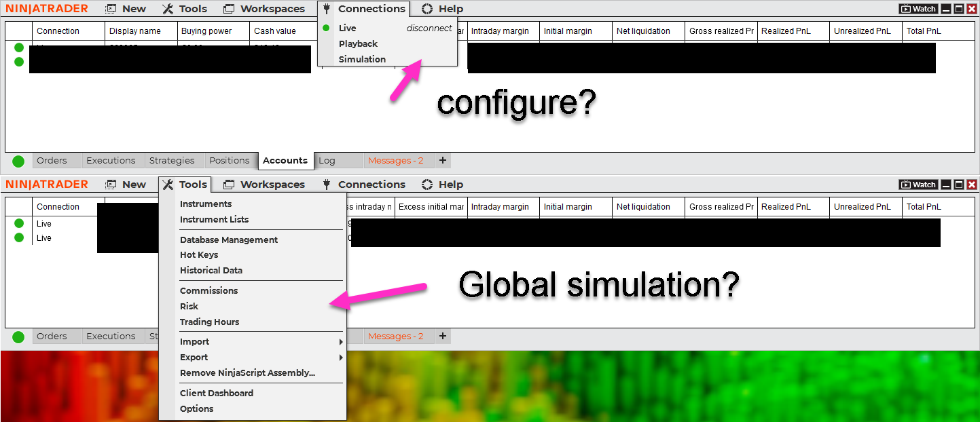Open Client Dashboard from the Tools menu

pyautogui.click(x=217, y=393)
